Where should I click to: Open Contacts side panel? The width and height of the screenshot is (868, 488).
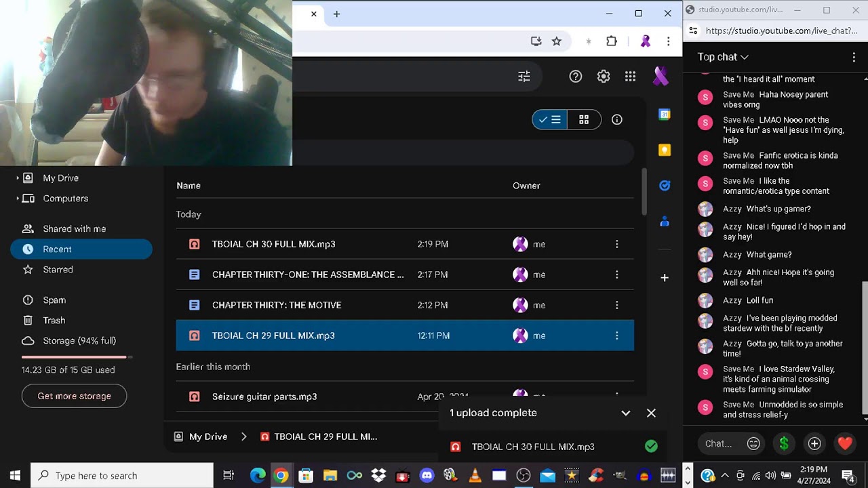(665, 221)
